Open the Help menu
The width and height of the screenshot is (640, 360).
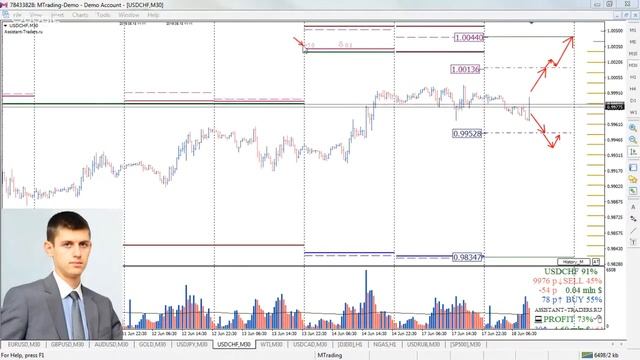point(153,15)
